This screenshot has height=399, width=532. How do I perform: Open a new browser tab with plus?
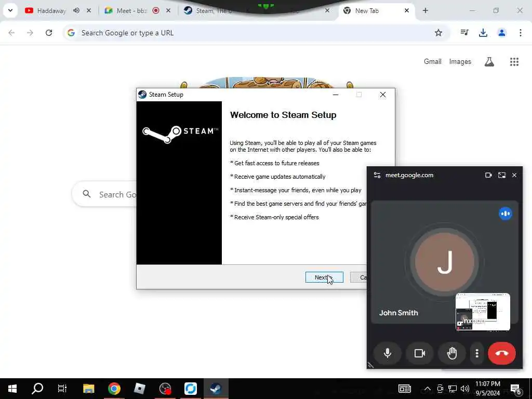click(425, 10)
